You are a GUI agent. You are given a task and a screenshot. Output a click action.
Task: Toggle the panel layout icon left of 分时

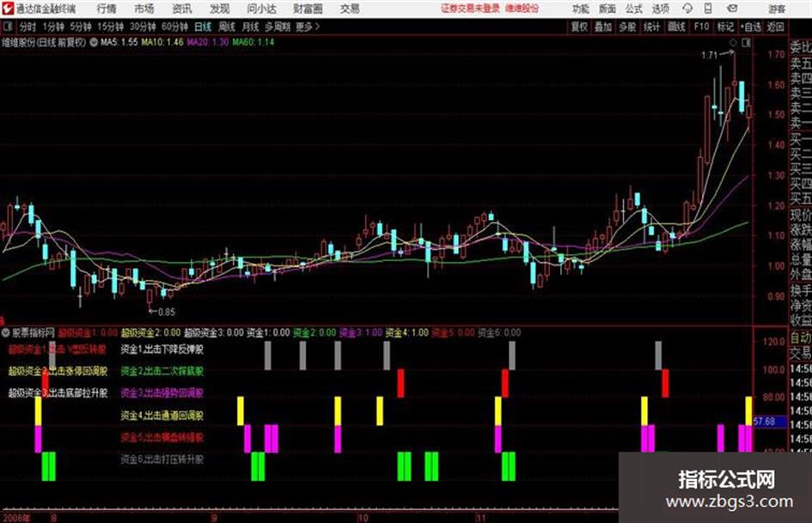pos(8,27)
